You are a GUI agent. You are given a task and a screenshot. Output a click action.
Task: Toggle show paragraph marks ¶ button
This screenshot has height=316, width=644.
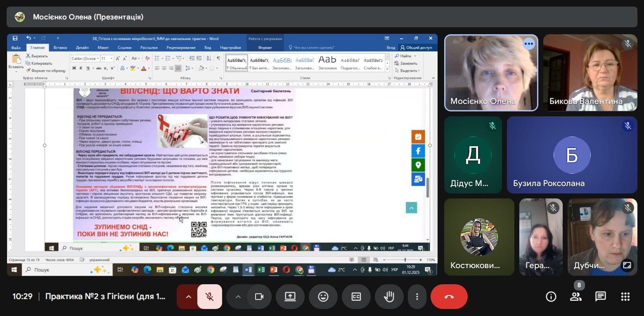point(218,58)
